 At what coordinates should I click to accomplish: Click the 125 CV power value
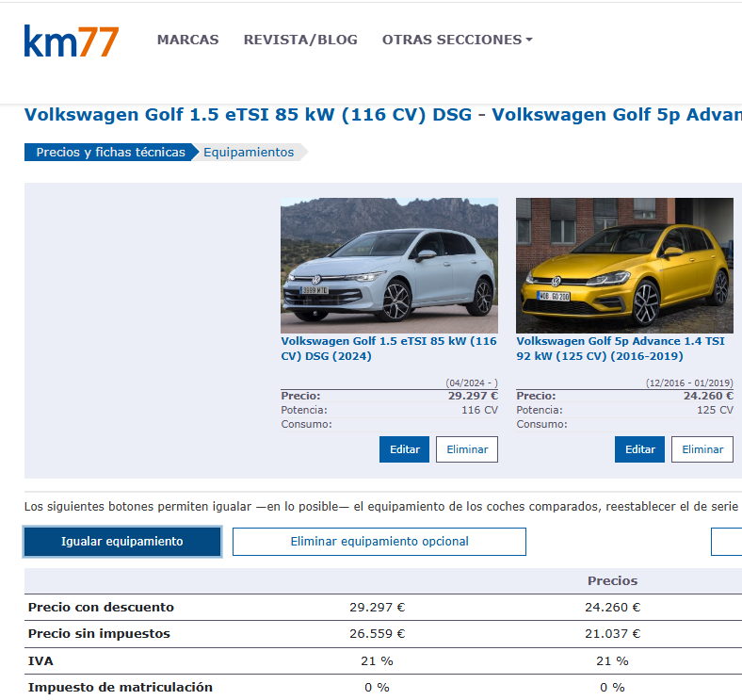click(715, 410)
